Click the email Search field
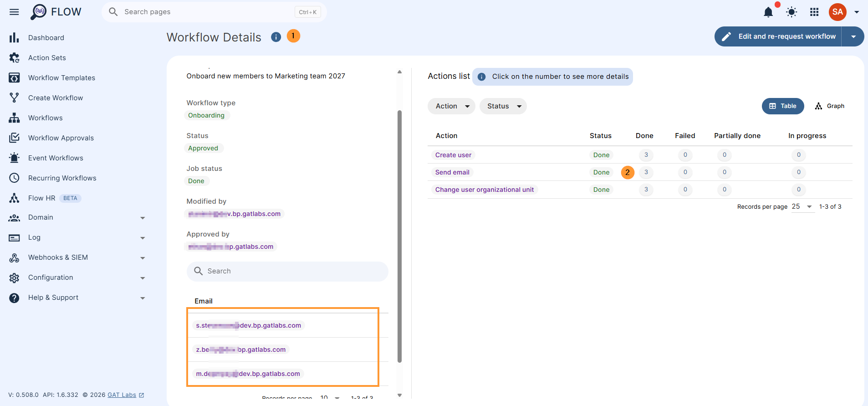The width and height of the screenshot is (868, 406). click(287, 271)
